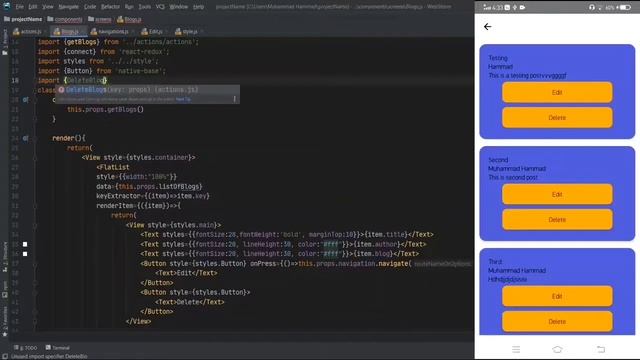Click the Next Tip link in completion popup
Viewport: 640px width, 360px height.
click(183, 99)
